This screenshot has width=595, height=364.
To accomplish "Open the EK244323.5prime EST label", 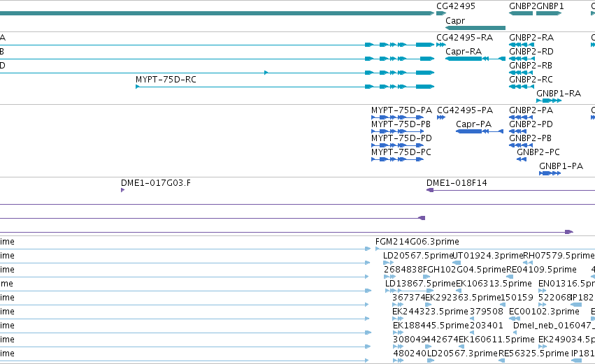I will coord(430,312).
